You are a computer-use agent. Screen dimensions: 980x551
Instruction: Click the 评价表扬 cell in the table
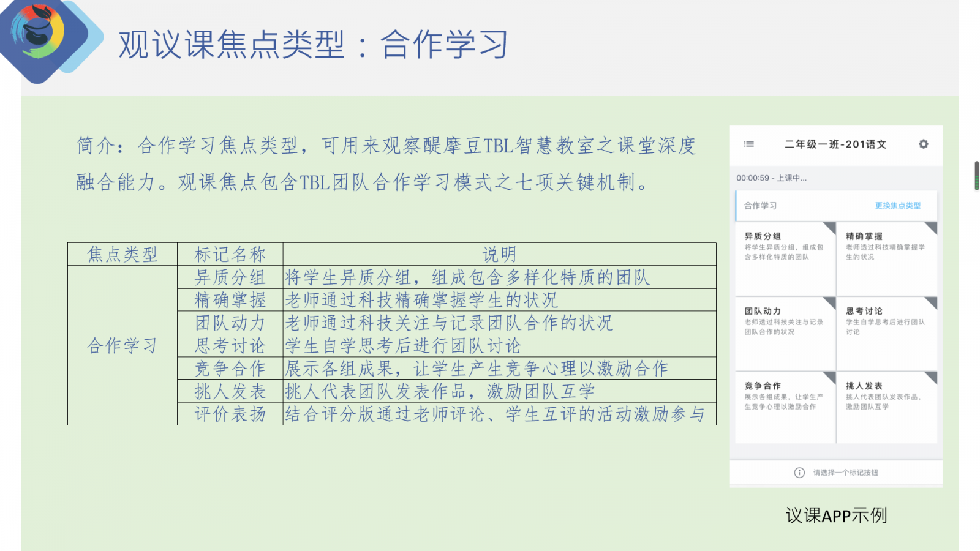click(230, 414)
